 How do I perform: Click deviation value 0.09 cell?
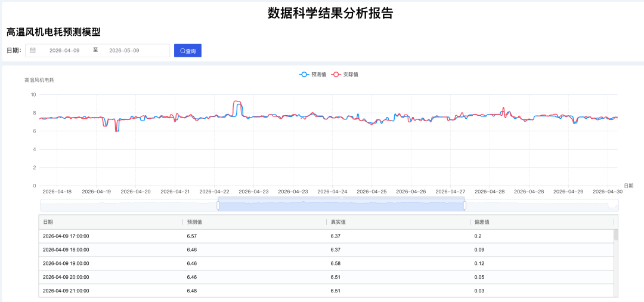(479, 250)
